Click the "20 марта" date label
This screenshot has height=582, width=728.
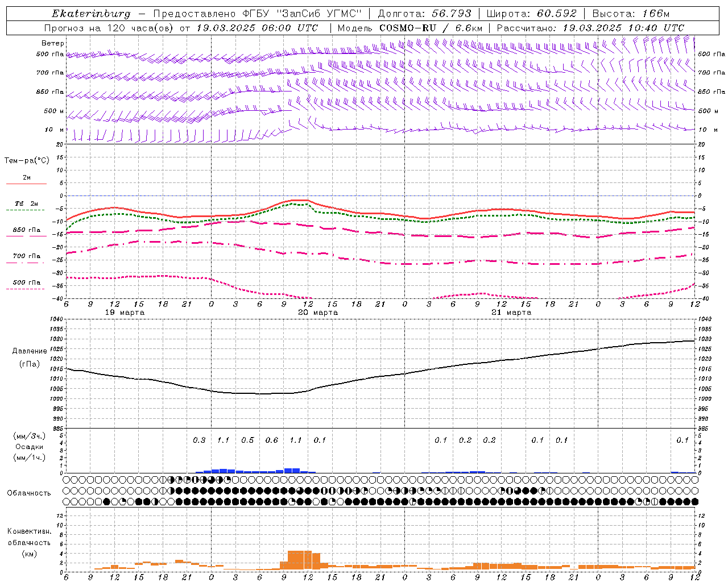318,313
